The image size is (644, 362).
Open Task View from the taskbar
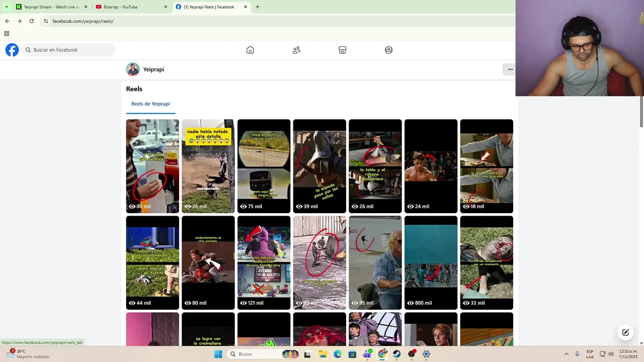(x=307, y=354)
